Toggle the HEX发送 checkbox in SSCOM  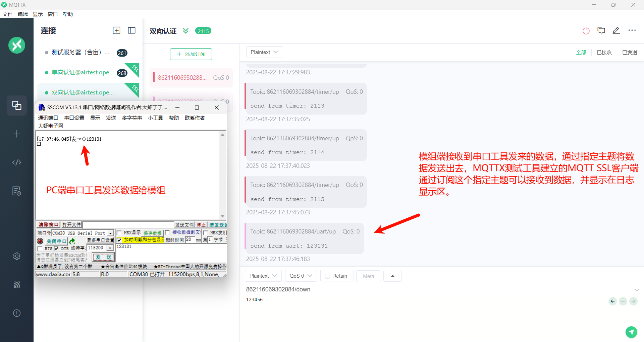205,233
